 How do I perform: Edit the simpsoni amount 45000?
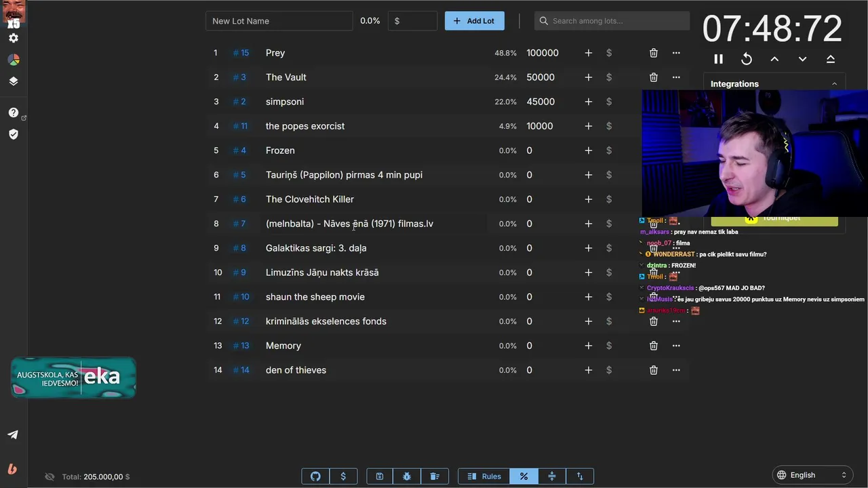coord(540,102)
